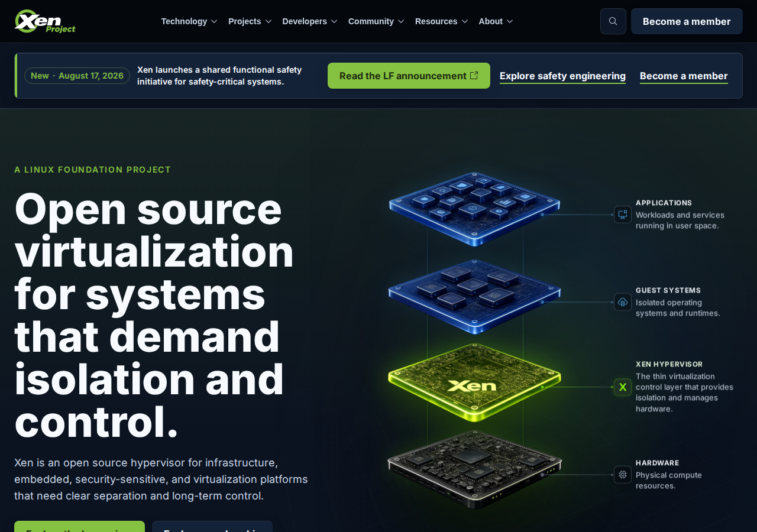Expand the Developers menu chevron
Image resolution: width=757 pixels, height=532 pixels.
[334, 21]
